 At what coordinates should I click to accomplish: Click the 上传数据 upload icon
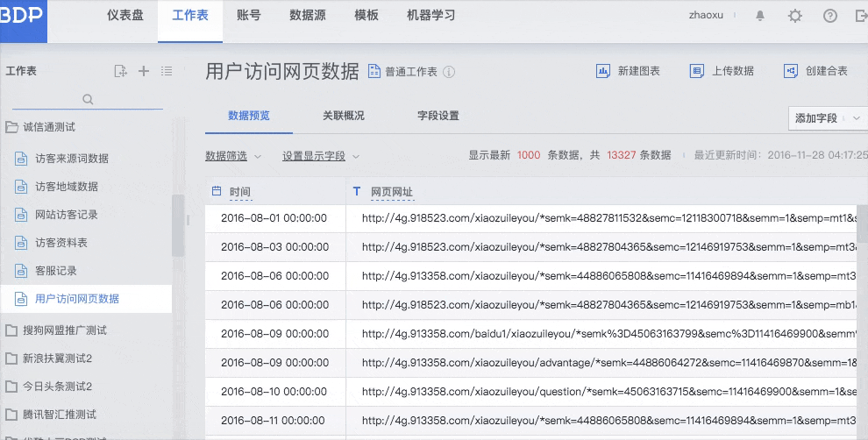click(697, 71)
